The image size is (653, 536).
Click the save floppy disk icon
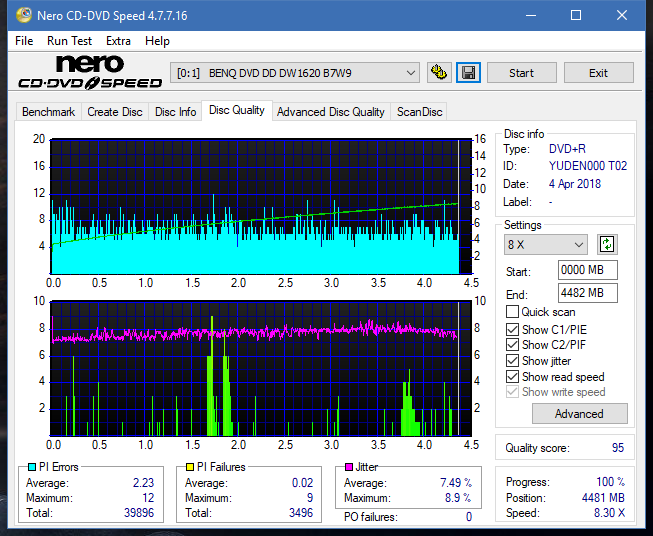click(x=469, y=73)
